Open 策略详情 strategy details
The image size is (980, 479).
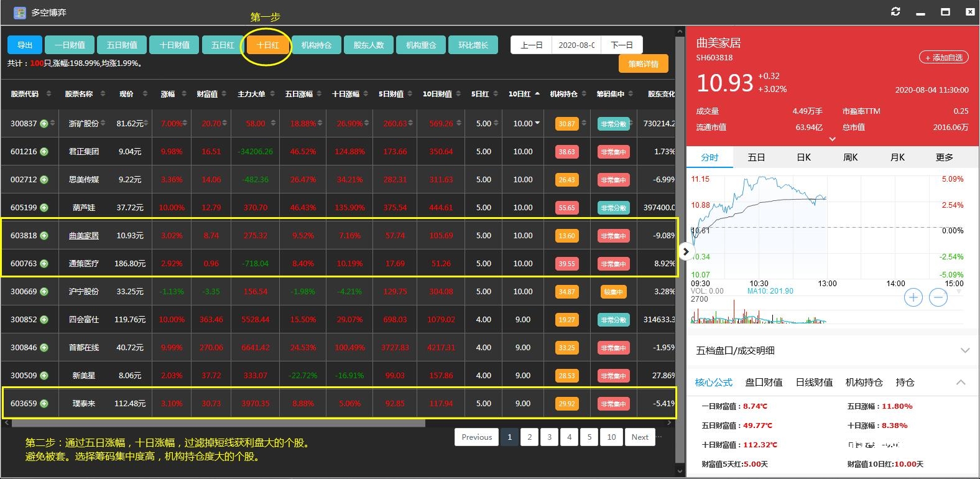[643, 63]
